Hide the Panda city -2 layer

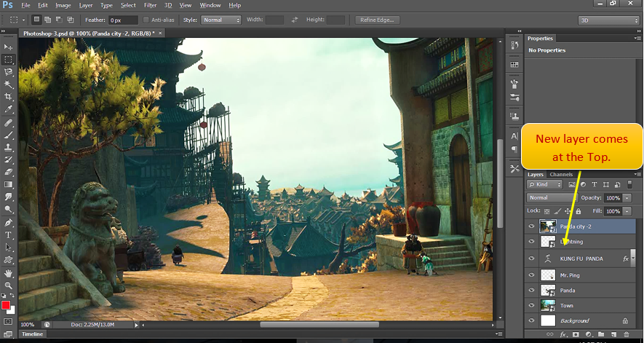[531, 226]
